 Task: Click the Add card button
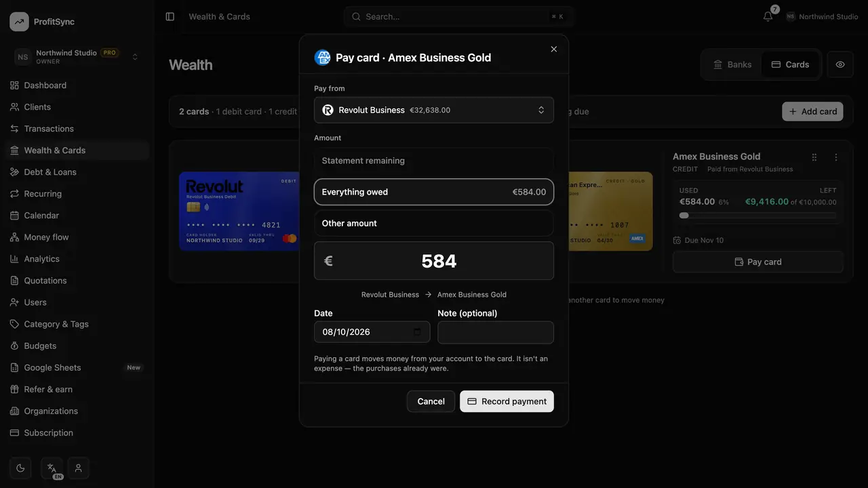pyautogui.click(x=812, y=111)
